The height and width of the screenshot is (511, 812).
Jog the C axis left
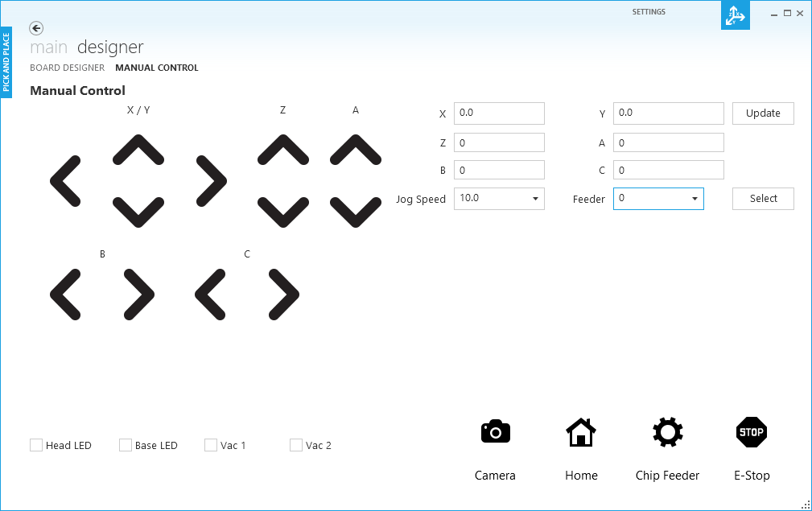(210, 295)
